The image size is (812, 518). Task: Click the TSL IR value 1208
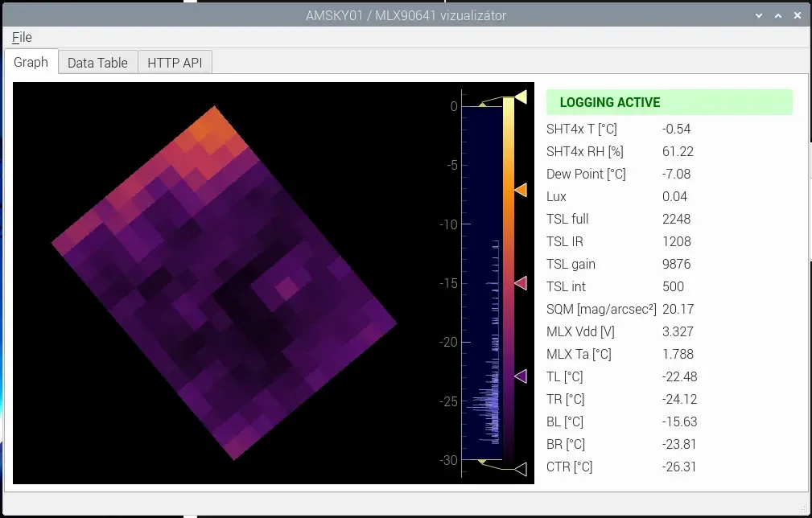coord(676,241)
